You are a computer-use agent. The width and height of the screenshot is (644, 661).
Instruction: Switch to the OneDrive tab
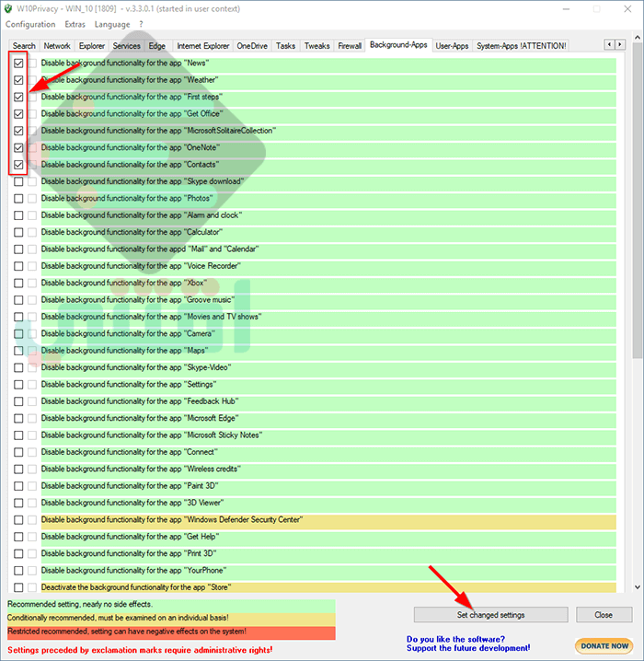252,46
